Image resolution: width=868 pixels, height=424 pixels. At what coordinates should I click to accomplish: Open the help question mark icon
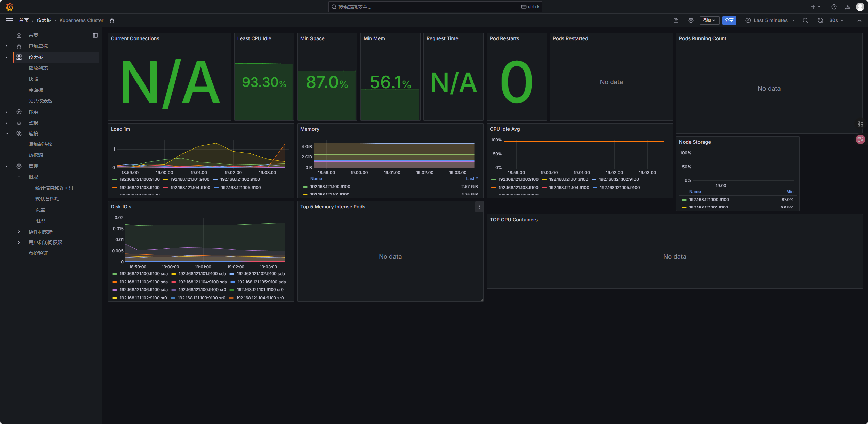[834, 7]
